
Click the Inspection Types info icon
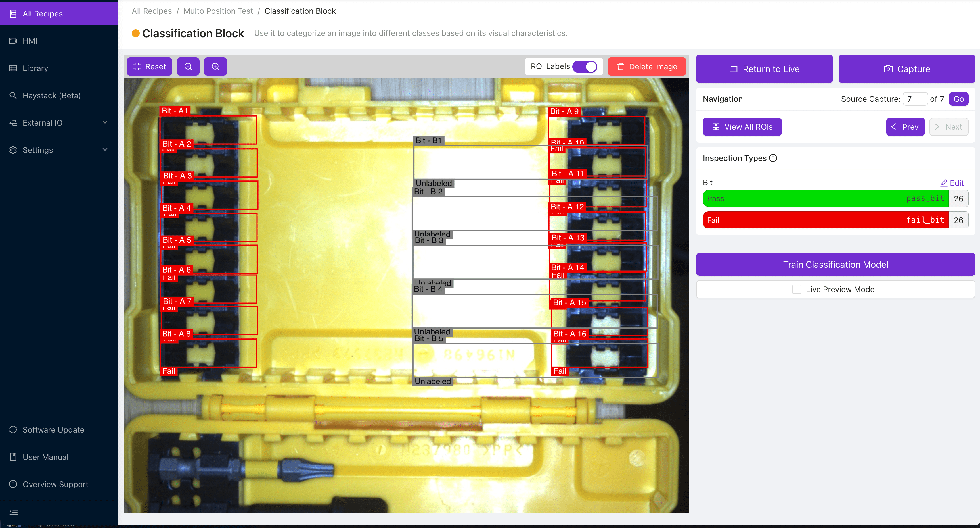tap(773, 158)
